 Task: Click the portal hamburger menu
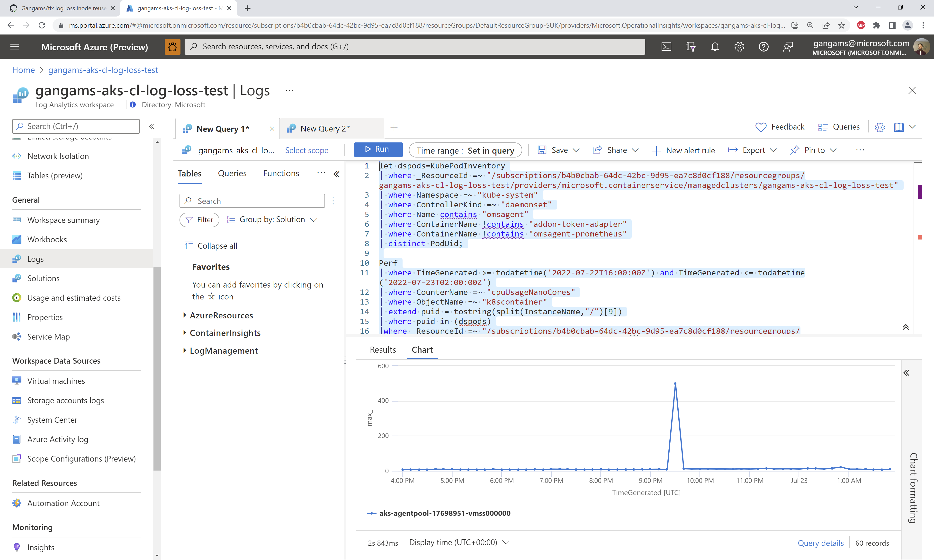click(x=15, y=47)
